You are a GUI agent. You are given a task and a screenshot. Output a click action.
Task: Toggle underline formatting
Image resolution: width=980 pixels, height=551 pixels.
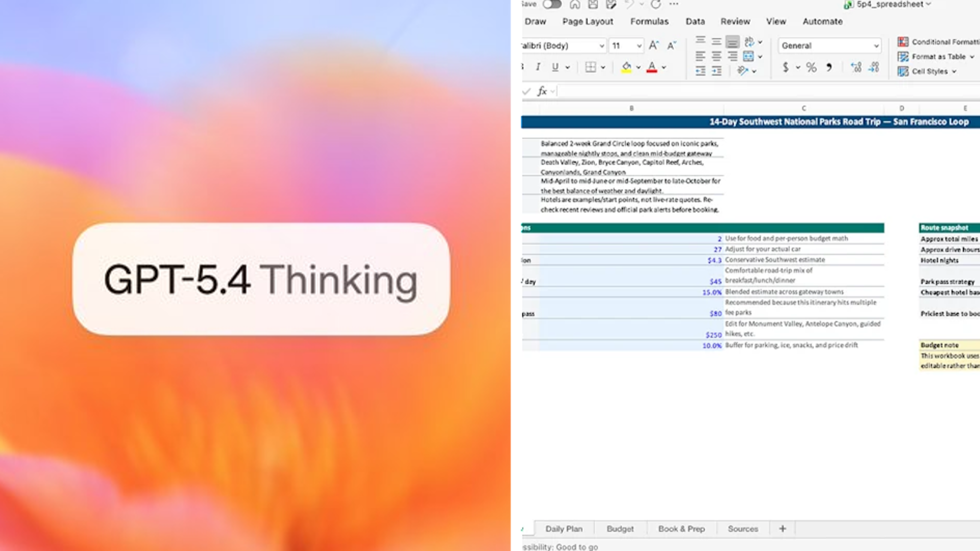[x=555, y=67]
